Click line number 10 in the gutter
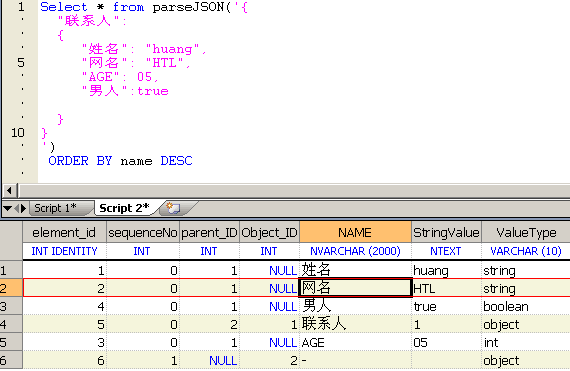Image resolution: width=570 pixels, height=371 pixels. pyautogui.click(x=18, y=133)
